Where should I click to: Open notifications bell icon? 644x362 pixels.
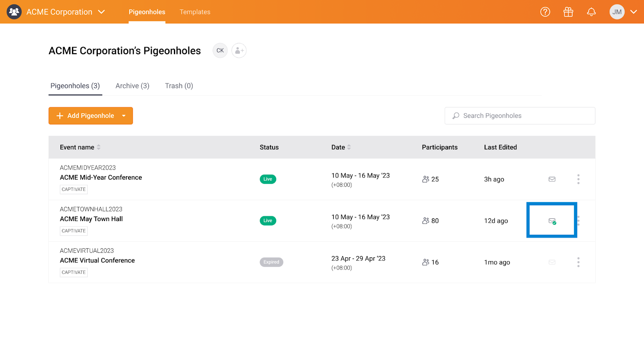pyautogui.click(x=591, y=12)
